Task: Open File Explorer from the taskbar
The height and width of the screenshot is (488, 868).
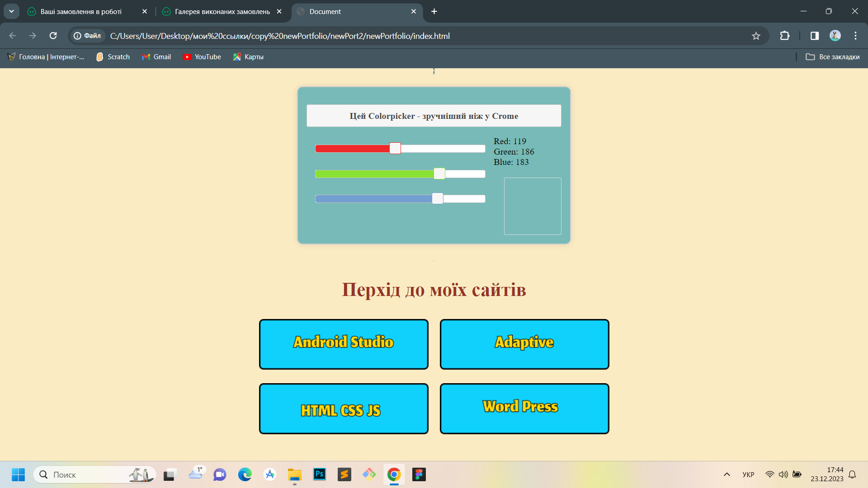Action: pyautogui.click(x=295, y=474)
